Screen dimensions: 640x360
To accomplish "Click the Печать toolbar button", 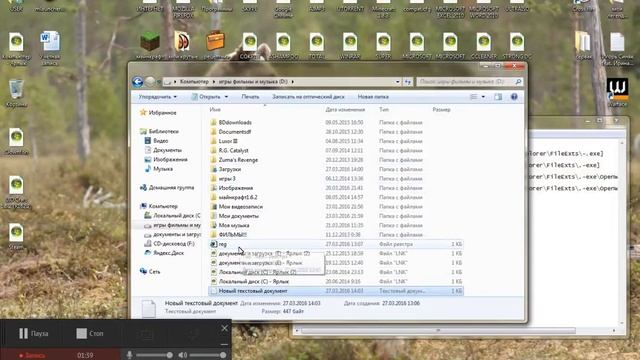I will coord(250,97).
